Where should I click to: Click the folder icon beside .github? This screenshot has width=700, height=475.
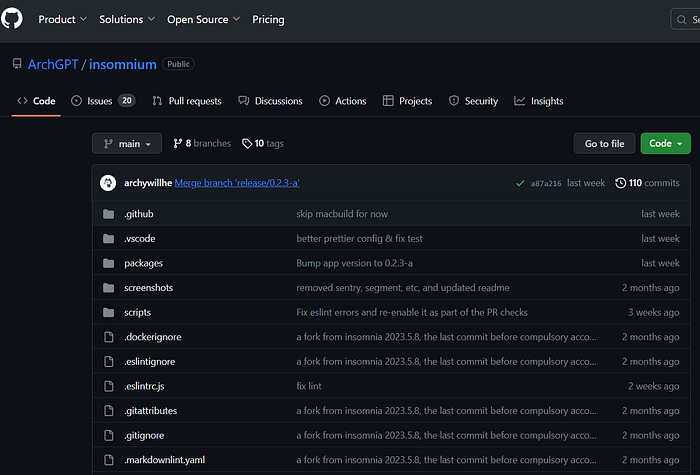pos(108,214)
